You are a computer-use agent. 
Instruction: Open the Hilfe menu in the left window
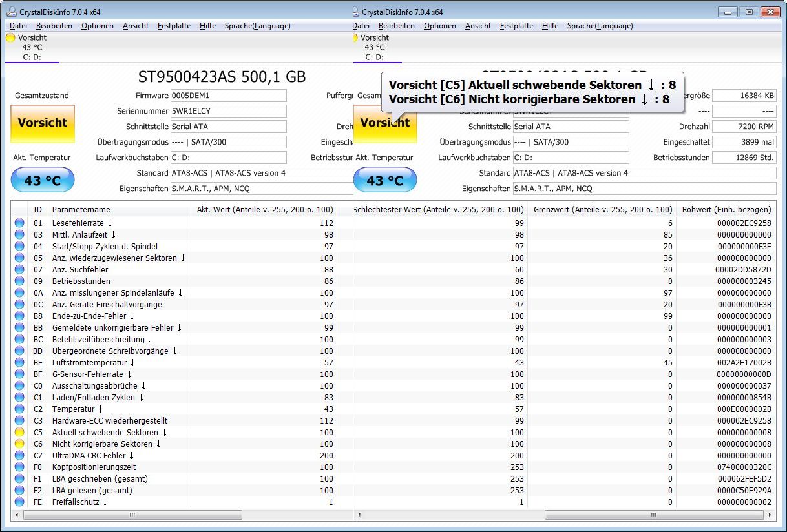208,26
